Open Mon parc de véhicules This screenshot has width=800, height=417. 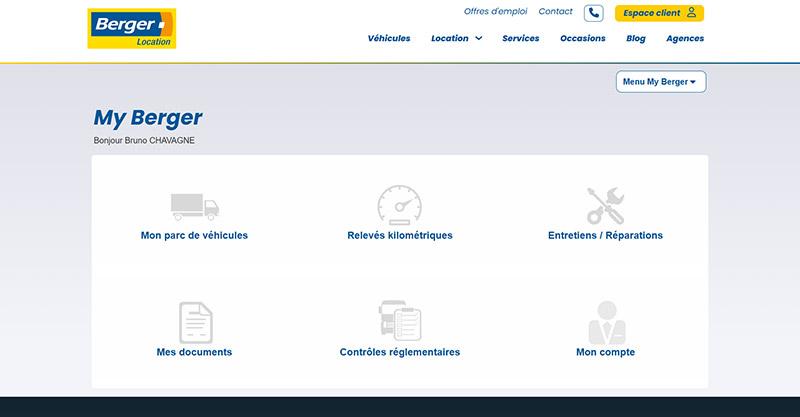[194, 235]
